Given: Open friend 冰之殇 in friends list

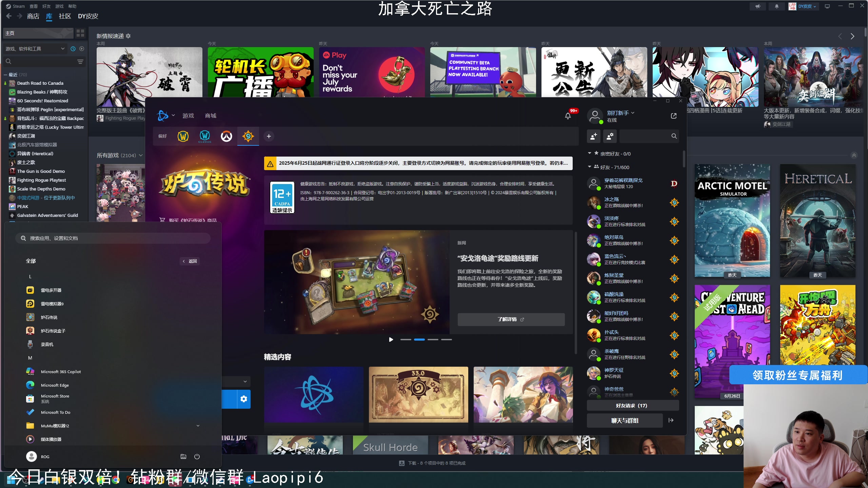Looking at the screenshot, I should (x=633, y=202).
